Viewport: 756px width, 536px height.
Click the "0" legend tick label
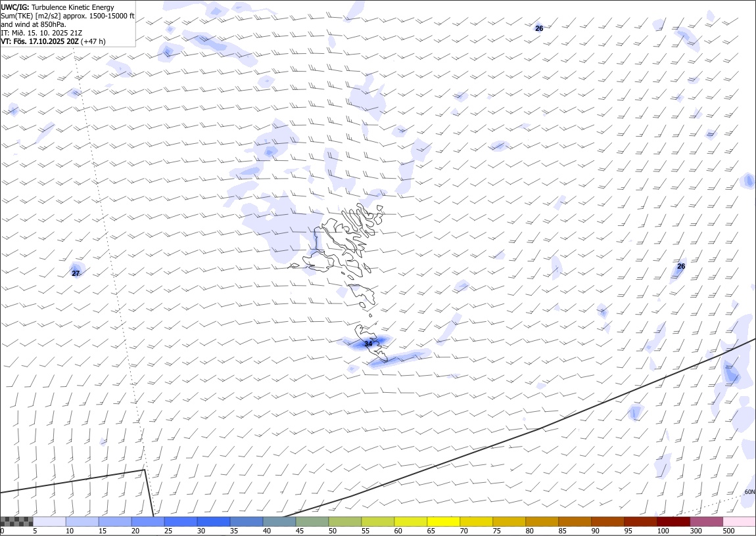click(x=3, y=531)
